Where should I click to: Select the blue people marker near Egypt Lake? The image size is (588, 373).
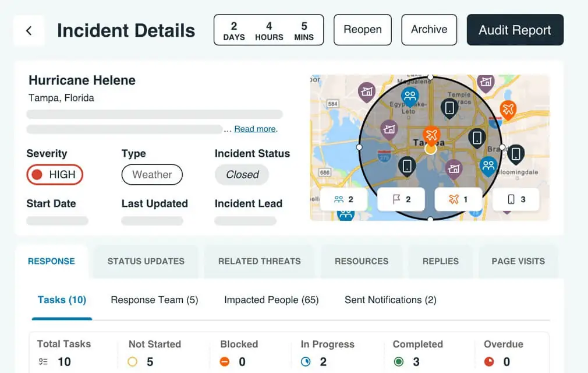click(410, 97)
